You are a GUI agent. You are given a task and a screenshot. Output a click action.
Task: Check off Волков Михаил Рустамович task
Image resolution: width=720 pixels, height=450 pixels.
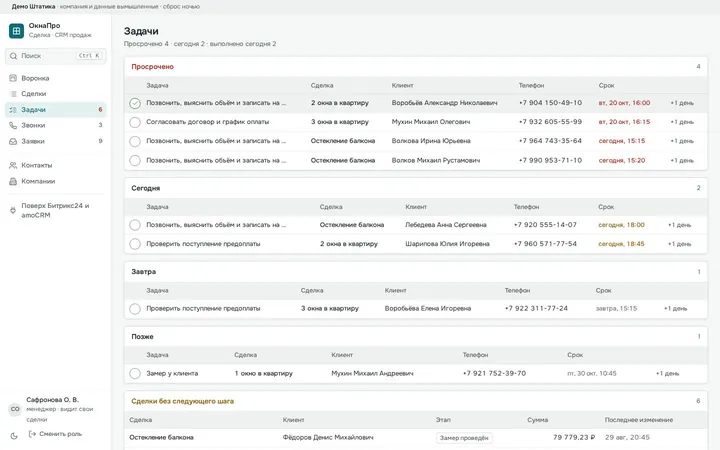[x=135, y=161]
